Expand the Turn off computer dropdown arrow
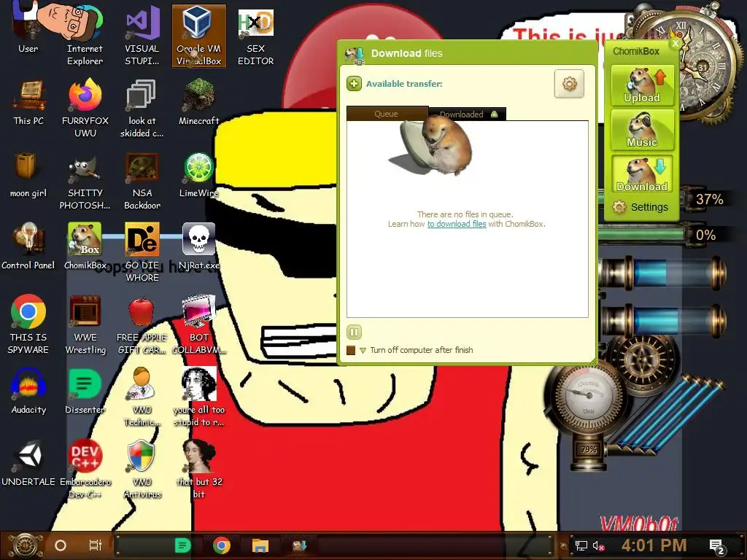The width and height of the screenshot is (747, 560). click(363, 351)
